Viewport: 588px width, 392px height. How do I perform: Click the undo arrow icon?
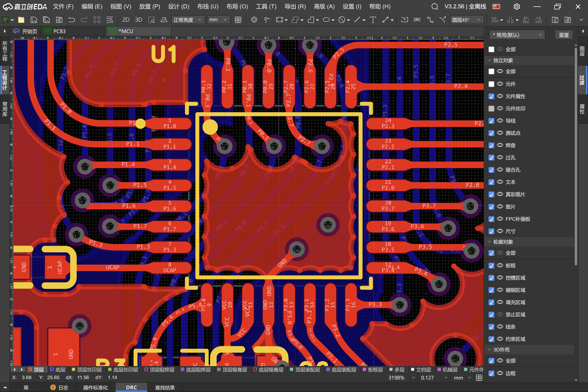(71, 20)
